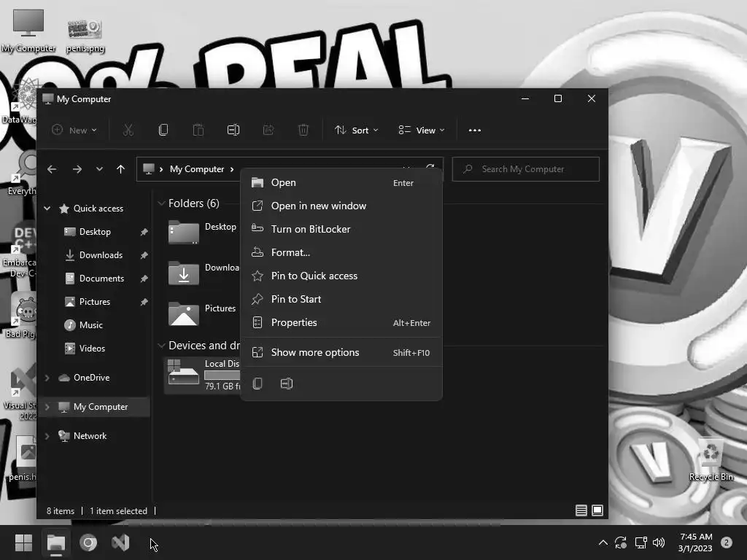Open Documents in Quick access sidebar

click(x=101, y=279)
